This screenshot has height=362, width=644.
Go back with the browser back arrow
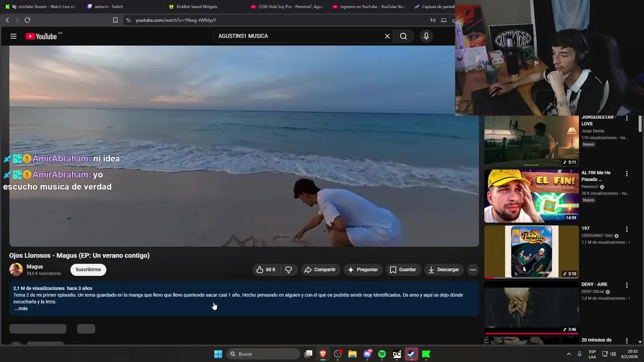[7, 20]
